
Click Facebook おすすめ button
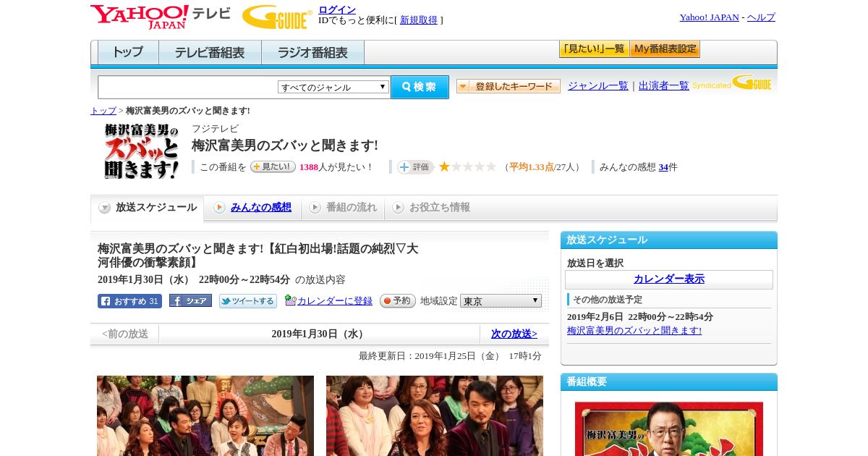[129, 301]
